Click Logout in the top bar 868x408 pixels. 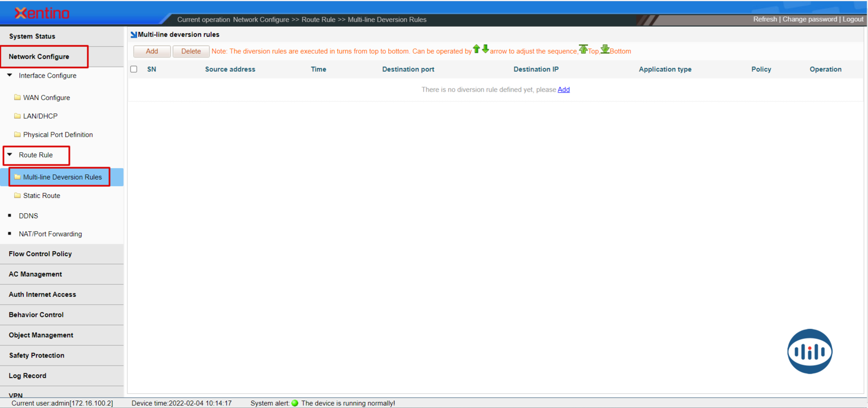tap(853, 19)
